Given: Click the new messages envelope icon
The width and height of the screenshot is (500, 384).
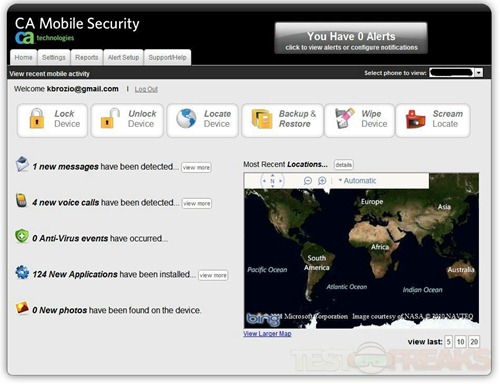Looking at the screenshot, I should point(22,164).
